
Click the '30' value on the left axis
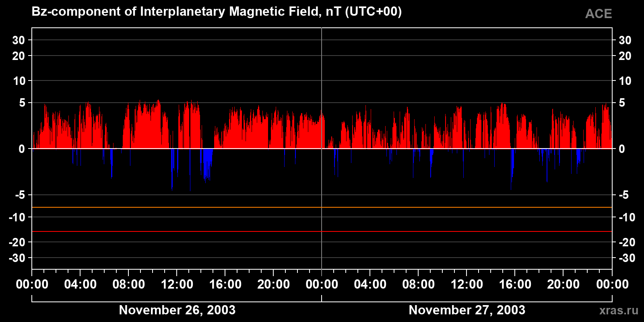coord(19,40)
